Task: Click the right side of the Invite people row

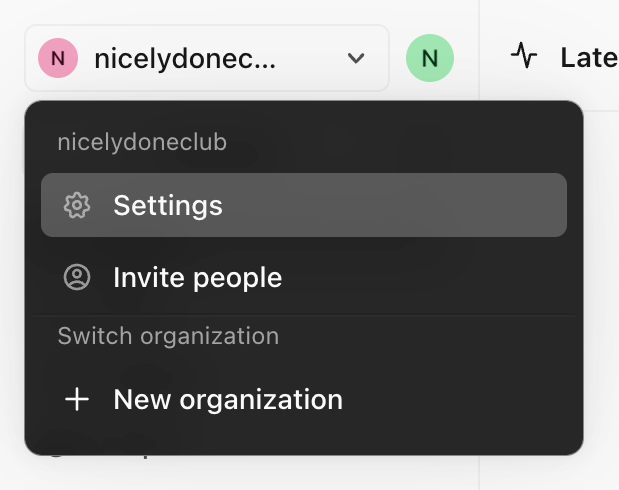Action: [x=500, y=277]
